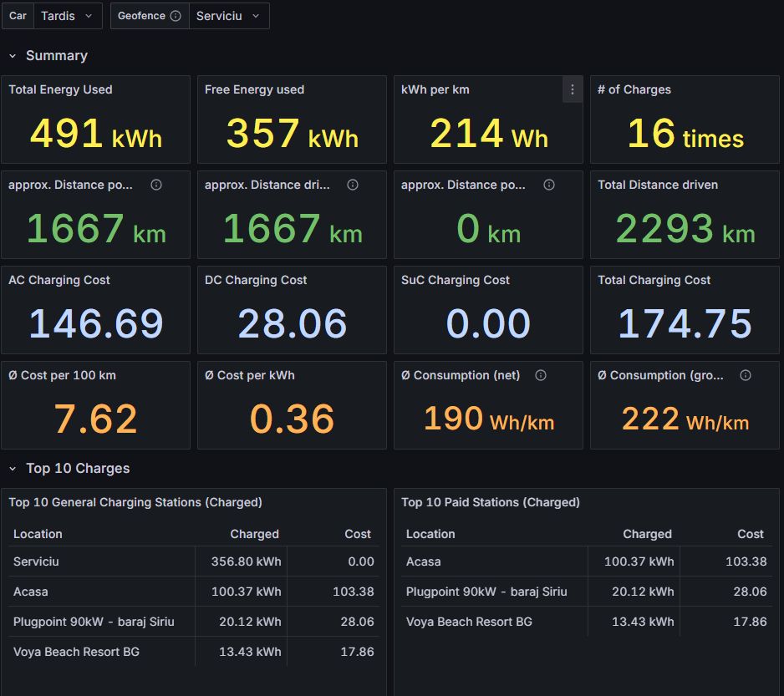Click info icon on approx. Distance dri... panel
Image resolution: width=784 pixels, height=696 pixels.
pyautogui.click(x=353, y=185)
